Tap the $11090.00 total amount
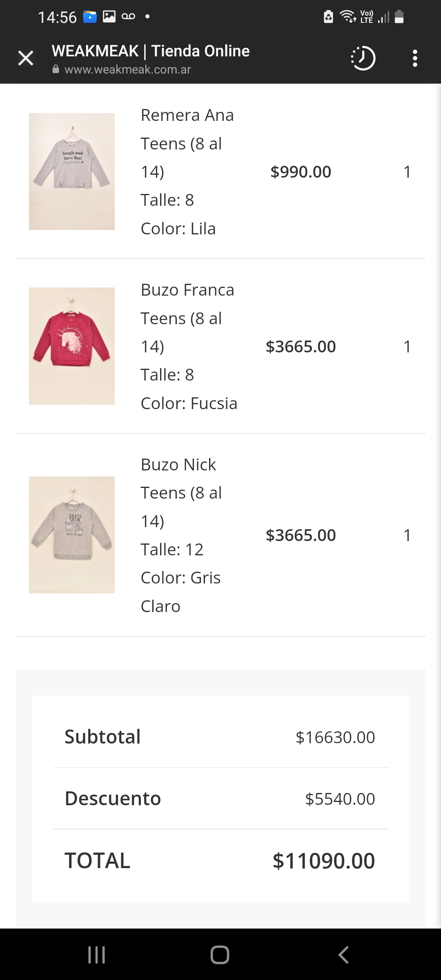This screenshot has height=980, width=441. coord(323,861)
